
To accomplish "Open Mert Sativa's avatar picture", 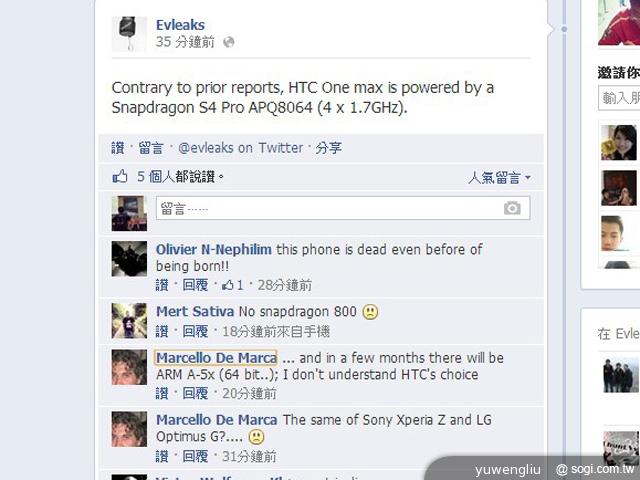I will pos(129,321).
